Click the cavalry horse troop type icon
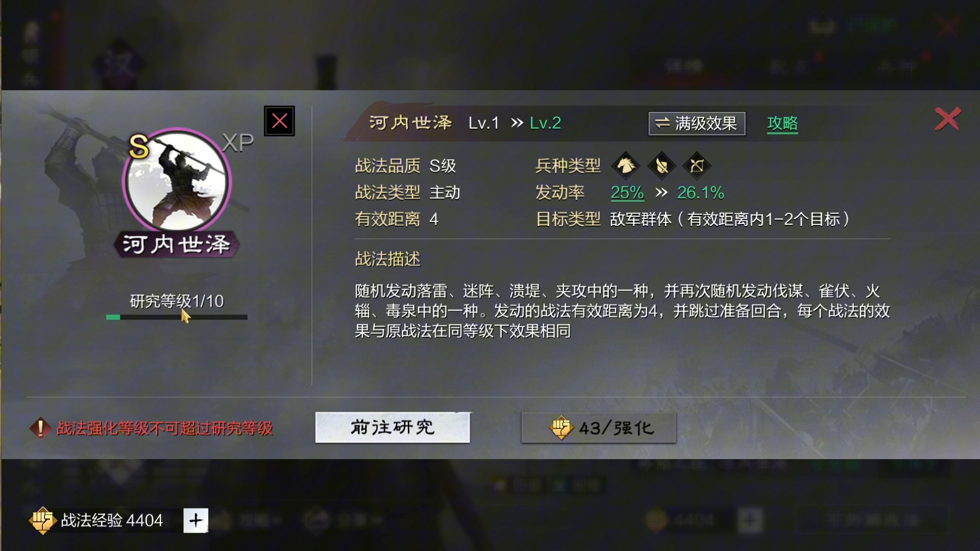The height and width of the screenshot is (551, 980). click(626, 165)
